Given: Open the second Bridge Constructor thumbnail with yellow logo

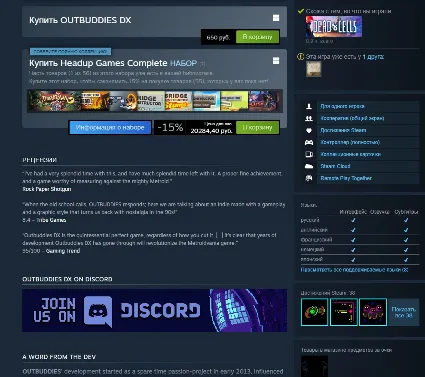Looking at the screenshot, I should point(179,101).
